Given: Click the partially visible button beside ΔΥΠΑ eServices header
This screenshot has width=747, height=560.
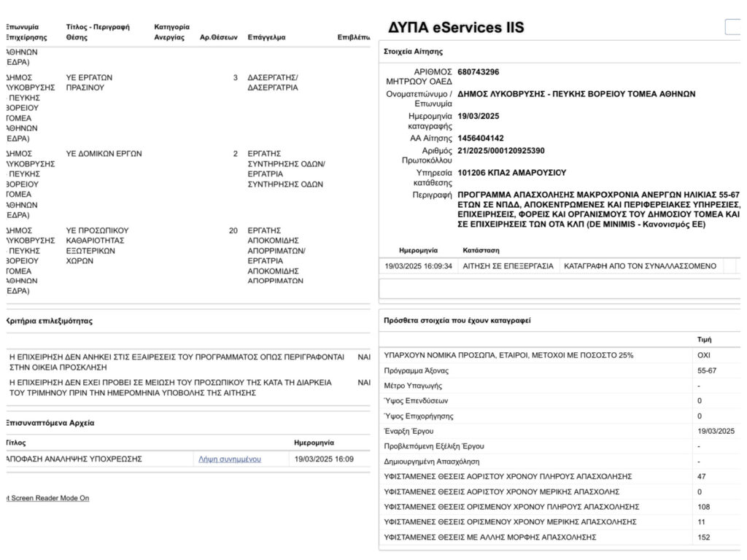Looking at the screenshot, I should (x=734, y=27).
